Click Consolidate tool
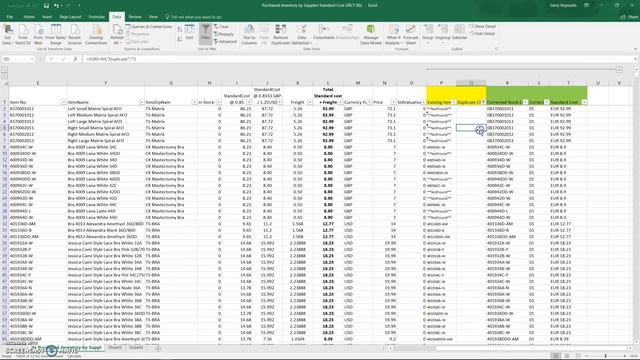640x360 pixels. [x=324, y=33]
